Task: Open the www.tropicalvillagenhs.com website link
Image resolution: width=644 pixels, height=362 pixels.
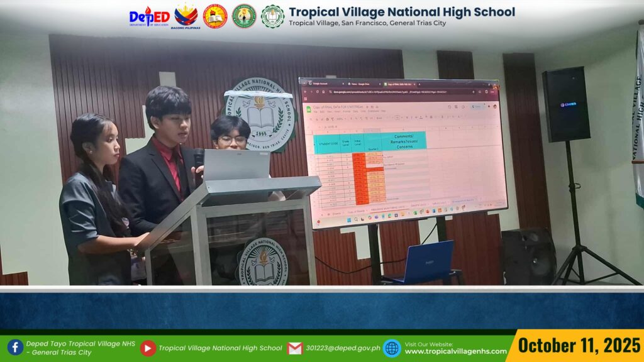Action: point(455,351)
